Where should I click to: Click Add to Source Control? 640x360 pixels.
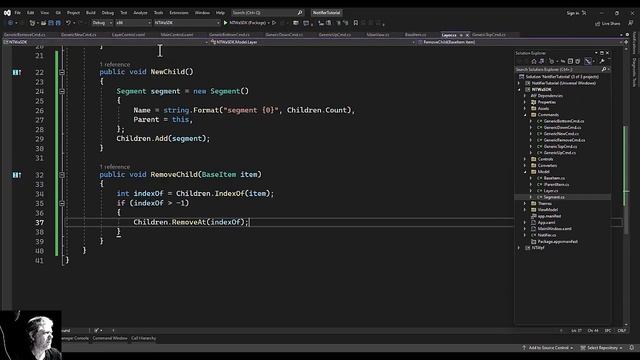tap(548, 348)
